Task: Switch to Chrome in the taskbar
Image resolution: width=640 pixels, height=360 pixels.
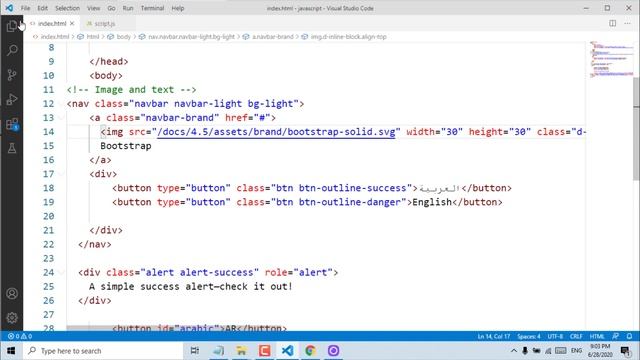Action: pos(310,351)
